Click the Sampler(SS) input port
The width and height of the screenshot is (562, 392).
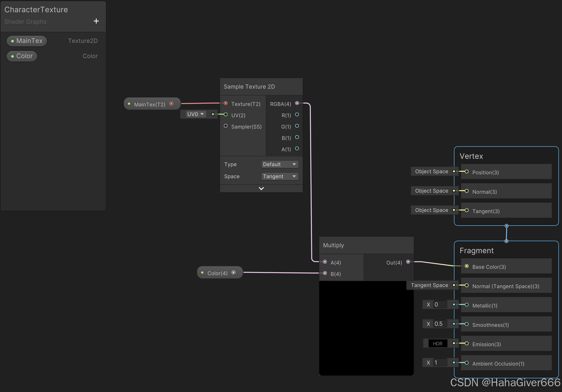(226, 126)
